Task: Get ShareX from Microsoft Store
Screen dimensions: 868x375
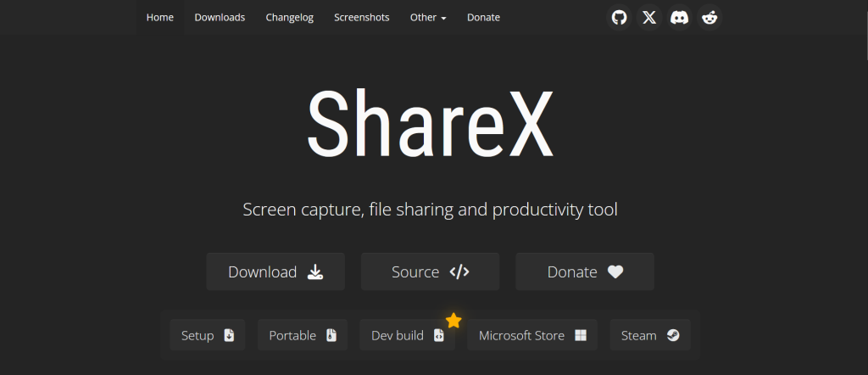Action: [x=532, y=335]
